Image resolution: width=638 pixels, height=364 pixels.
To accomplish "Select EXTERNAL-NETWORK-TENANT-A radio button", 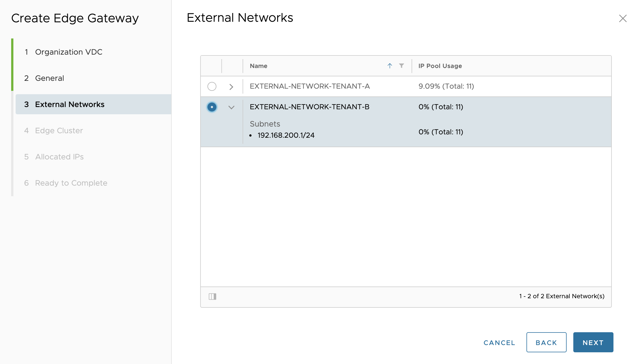I will 212,86.
